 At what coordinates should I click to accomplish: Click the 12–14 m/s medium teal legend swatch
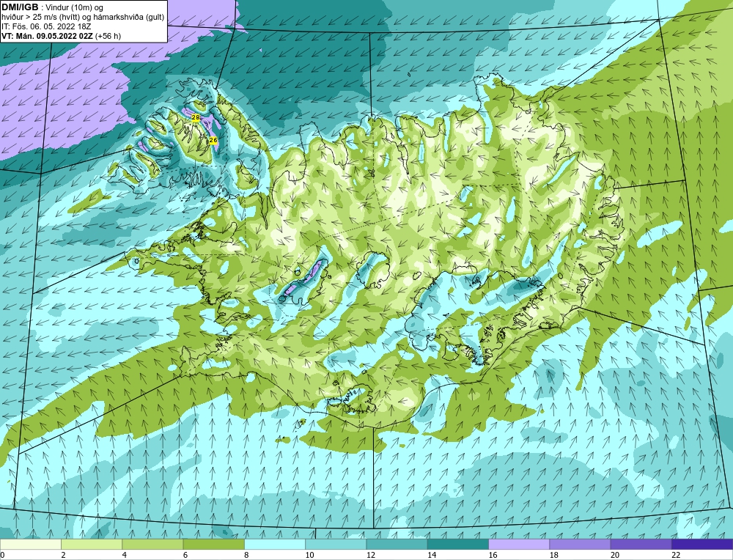(x=397, y=544)
